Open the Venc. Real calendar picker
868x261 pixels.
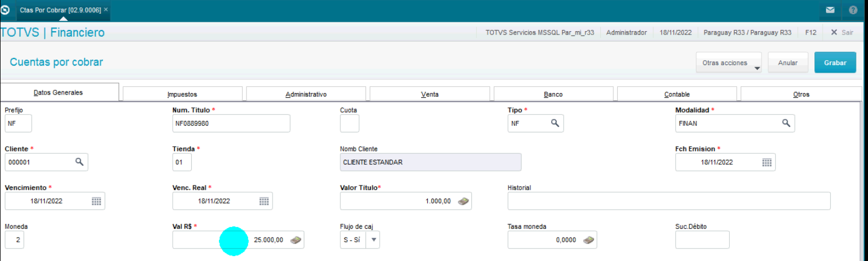point(264,201)
